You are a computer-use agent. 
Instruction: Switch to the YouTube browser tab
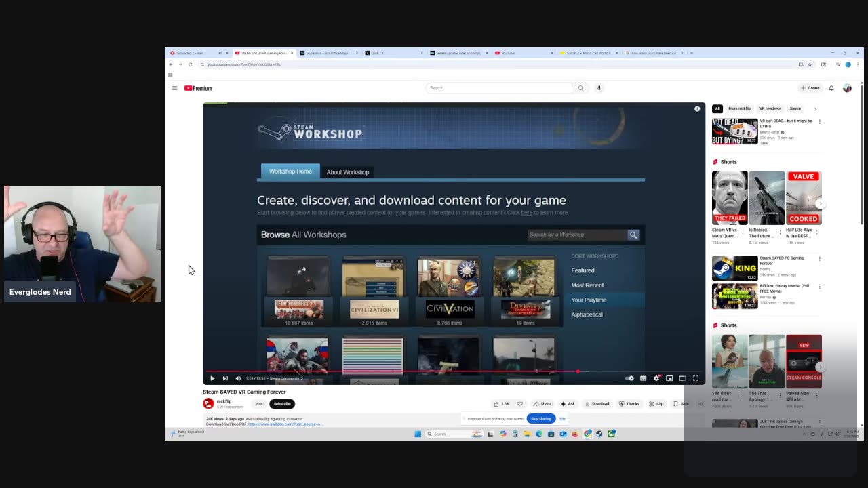[x=524, y=53]
